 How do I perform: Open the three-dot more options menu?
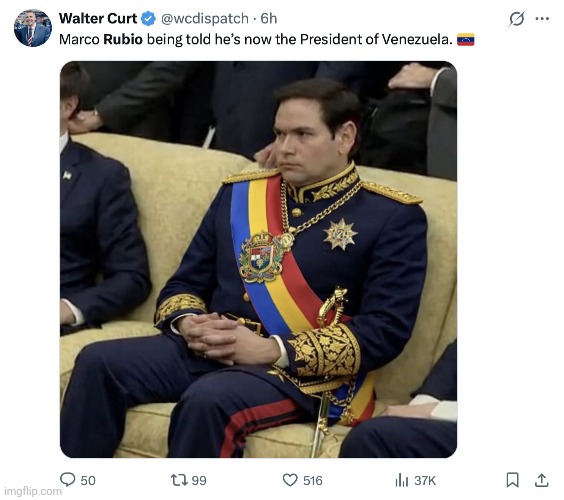542,19
